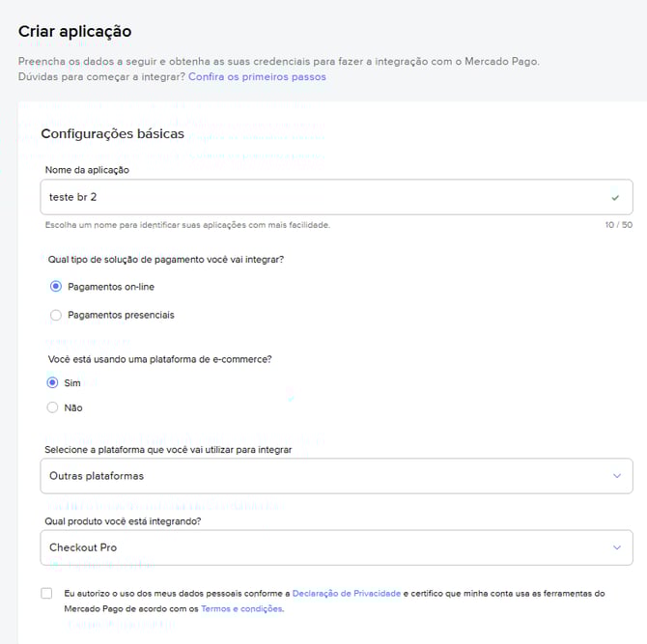Tick the personal data authorization checkbox
Screen dimensions: 647x644
46,593
